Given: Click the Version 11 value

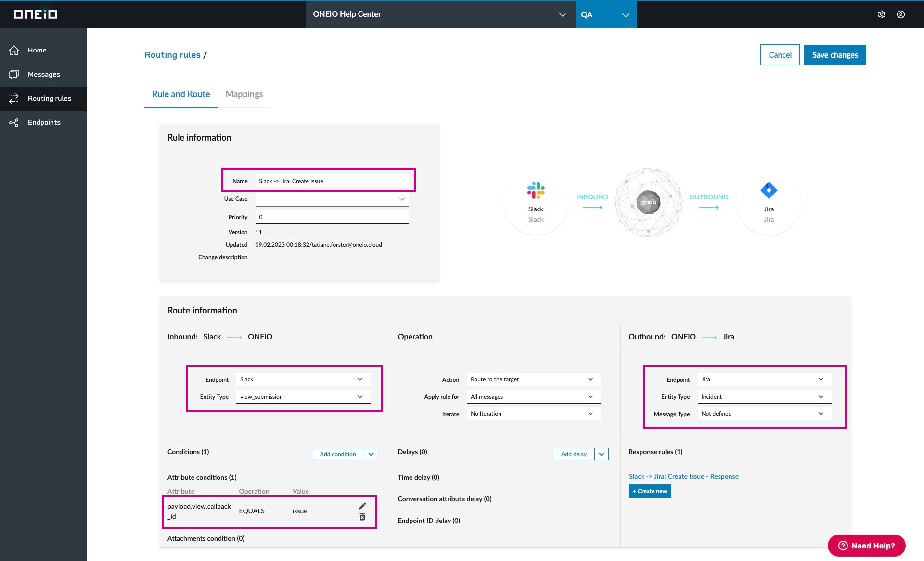Looking at the screenshot, I should point(258,232).
